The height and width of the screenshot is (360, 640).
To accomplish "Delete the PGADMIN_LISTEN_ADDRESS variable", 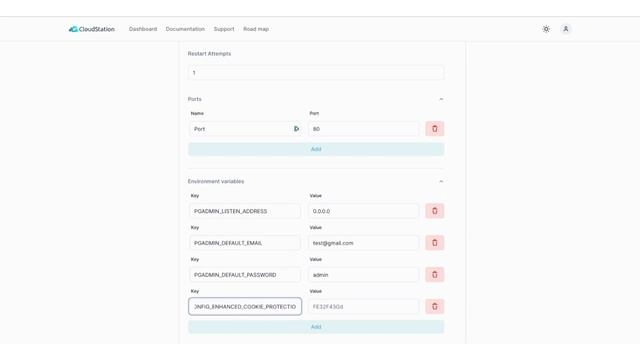I will tap(435, 211).
